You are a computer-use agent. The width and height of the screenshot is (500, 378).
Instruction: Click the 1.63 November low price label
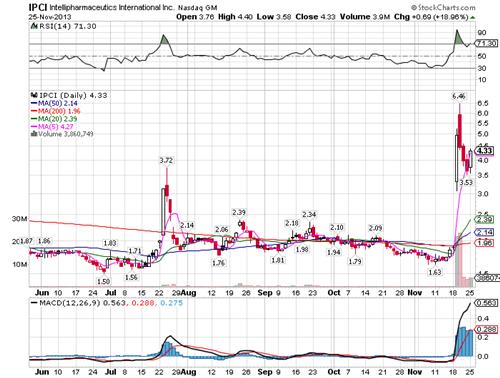point(435,272)
